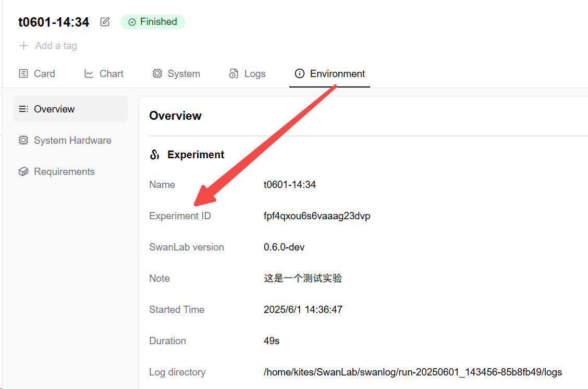Click the SwanLab version value 0.6.0-dev
The width and height of the screenshot is (588, 389).
point(284,247)
